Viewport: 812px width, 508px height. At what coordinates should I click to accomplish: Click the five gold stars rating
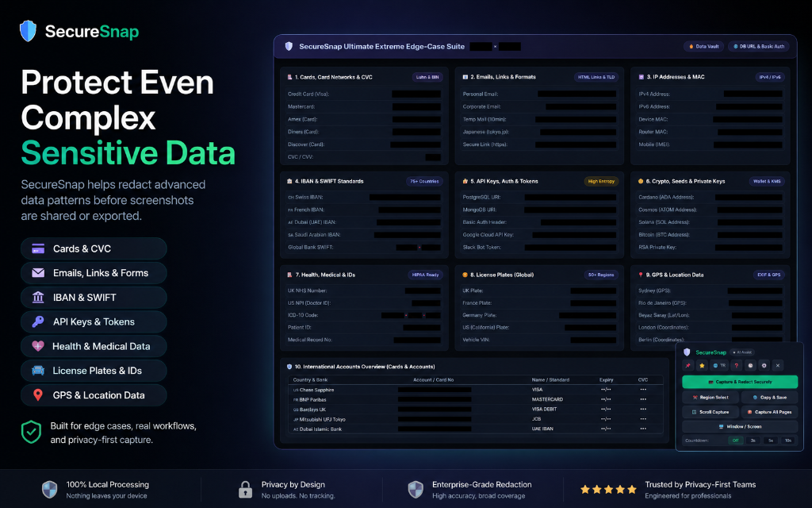point(608,489)
